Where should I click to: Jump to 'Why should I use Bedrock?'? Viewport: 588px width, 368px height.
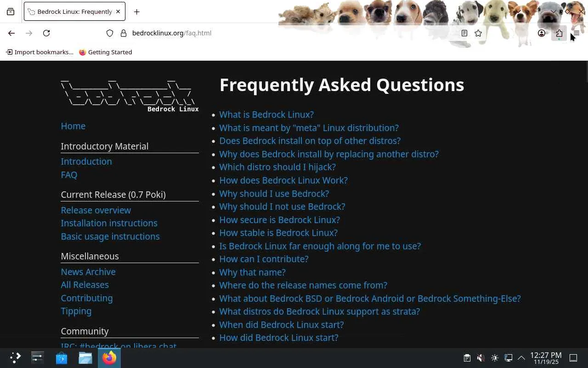pyautogui.click(x=274, y=194)
